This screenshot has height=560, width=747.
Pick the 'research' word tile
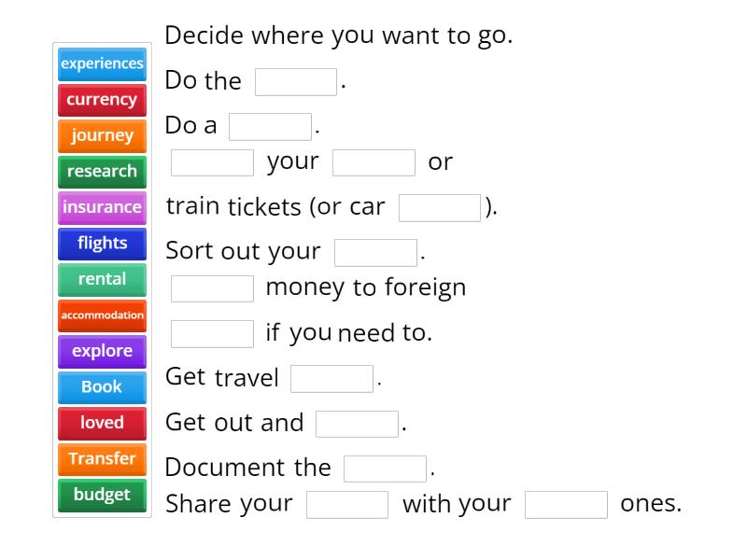click(x=102, y=172)
